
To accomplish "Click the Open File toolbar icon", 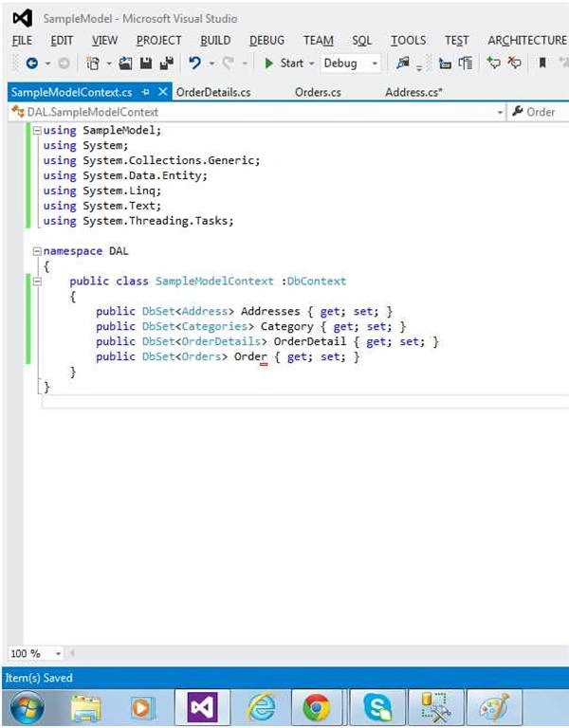I will (125, 64).
